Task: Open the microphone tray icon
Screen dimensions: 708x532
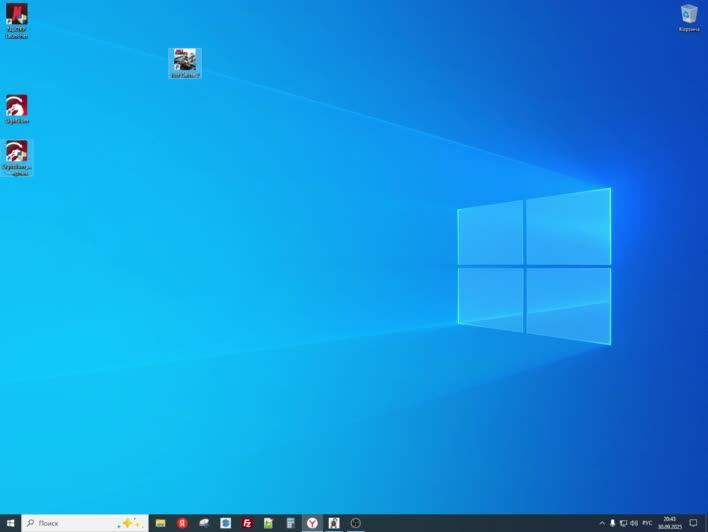Action: (x=613, y=523)
